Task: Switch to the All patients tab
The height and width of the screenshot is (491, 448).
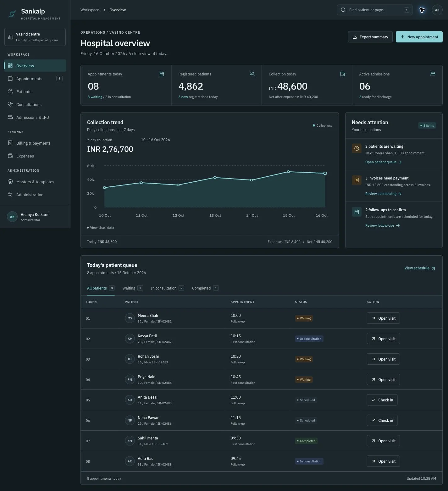Action: 101,288
